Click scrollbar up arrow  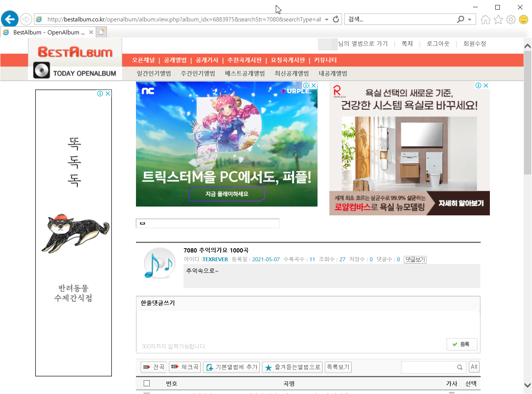527,46
